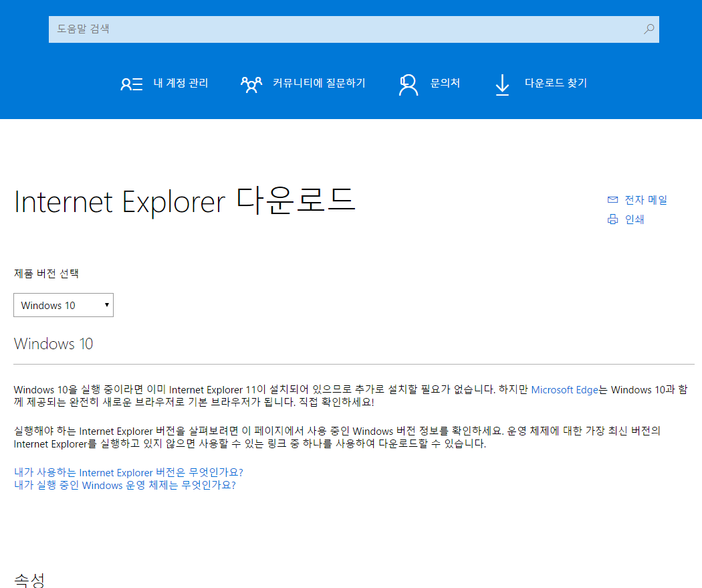
Task: Click the email envelope icon
Action: click(612, 200)
